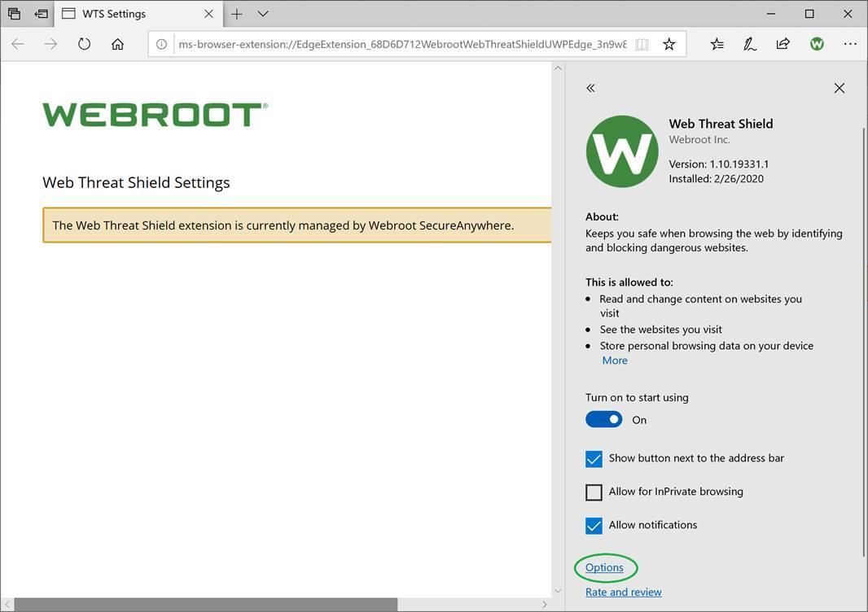
Task: Uncheck Allow notifications checkbox
Action: click(x=594, y=526)
